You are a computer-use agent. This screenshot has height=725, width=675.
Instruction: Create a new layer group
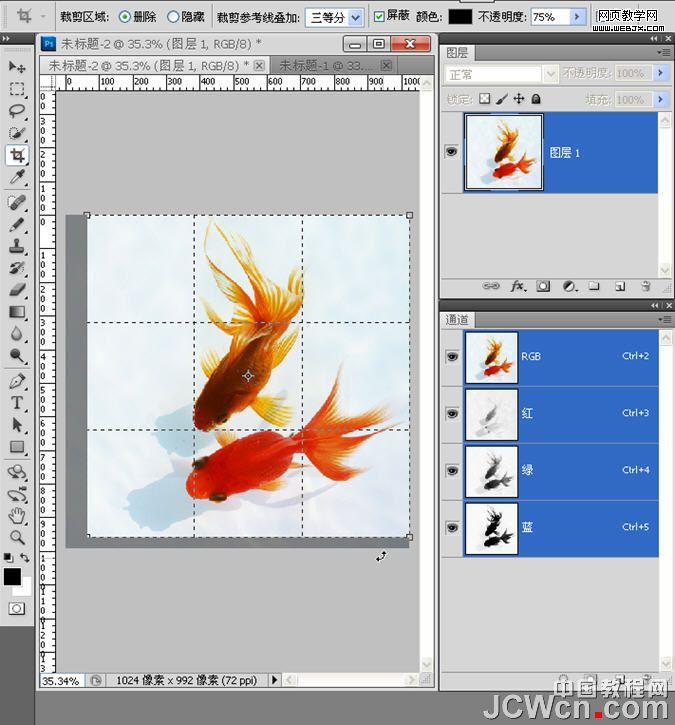coord(594,286)
